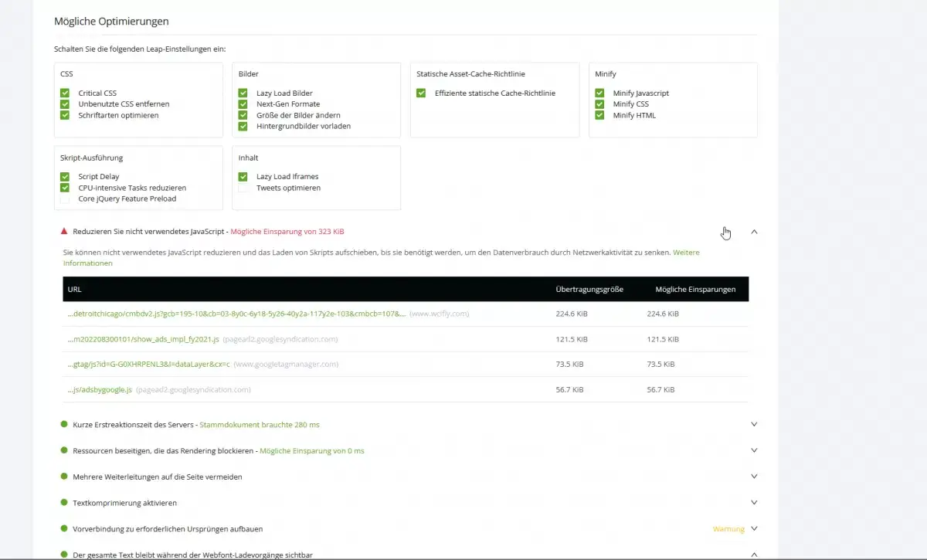Click green dot beside Vorverbindung zu erforderlichen Ursprüngen
The width and height of the screenshot is (927, 560).
pyautogui.click(x=64, y=529)
